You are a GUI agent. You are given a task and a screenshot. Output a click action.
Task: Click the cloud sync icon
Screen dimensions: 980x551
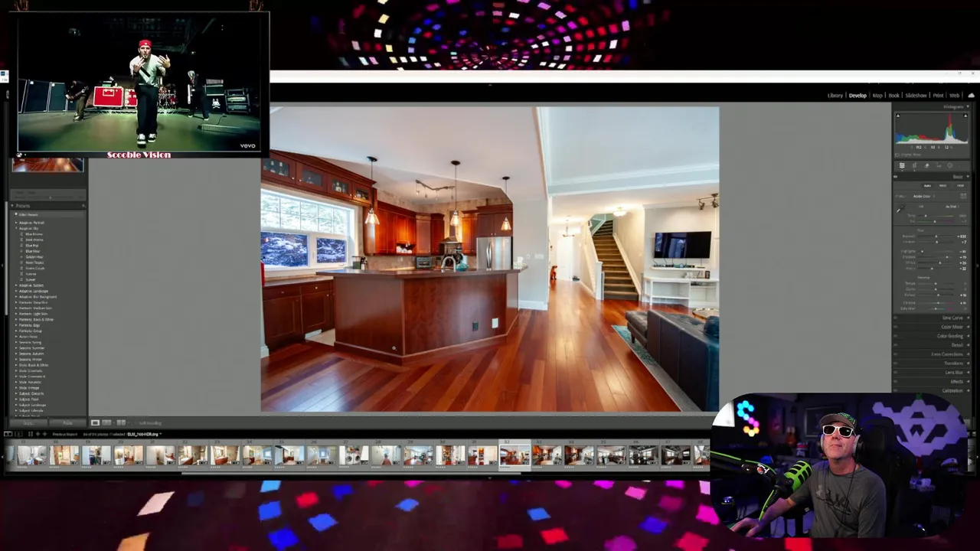pyautogui.click(x=972, y=96)
